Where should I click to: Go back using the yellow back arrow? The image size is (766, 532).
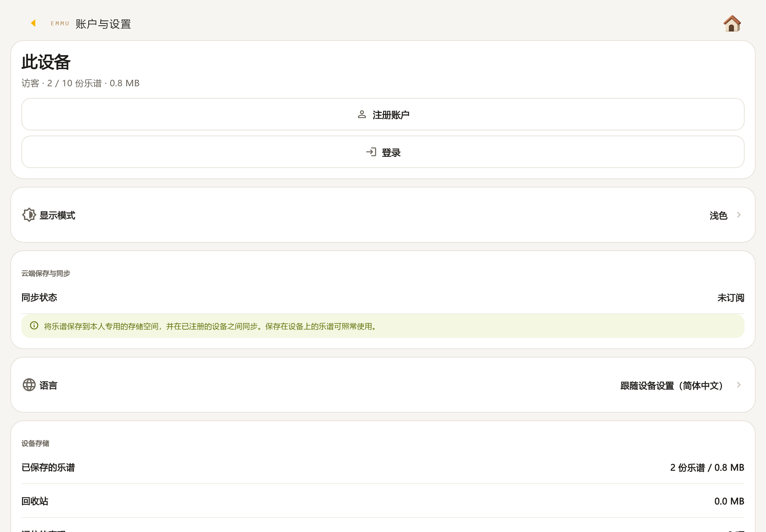[33, 23]
